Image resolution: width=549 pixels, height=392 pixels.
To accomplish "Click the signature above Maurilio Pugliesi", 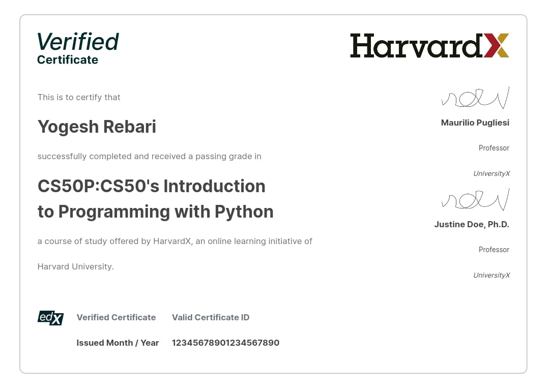I will coord(475,98).
